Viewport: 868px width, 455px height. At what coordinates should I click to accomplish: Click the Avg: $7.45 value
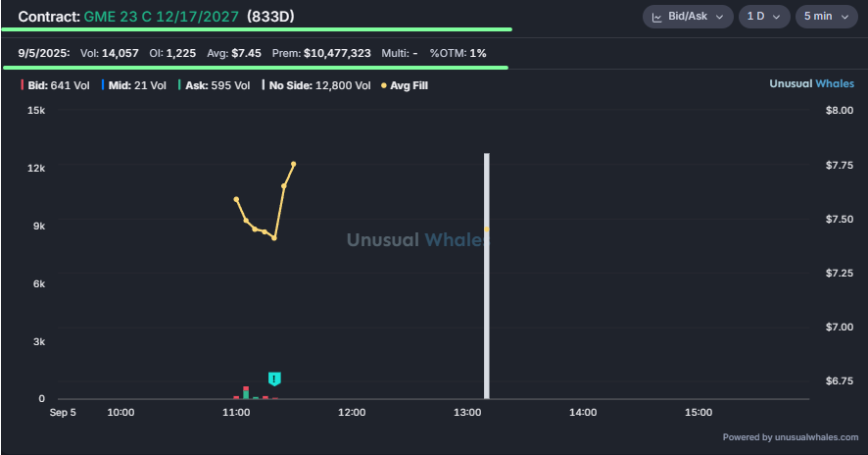(x=233, y=53)
